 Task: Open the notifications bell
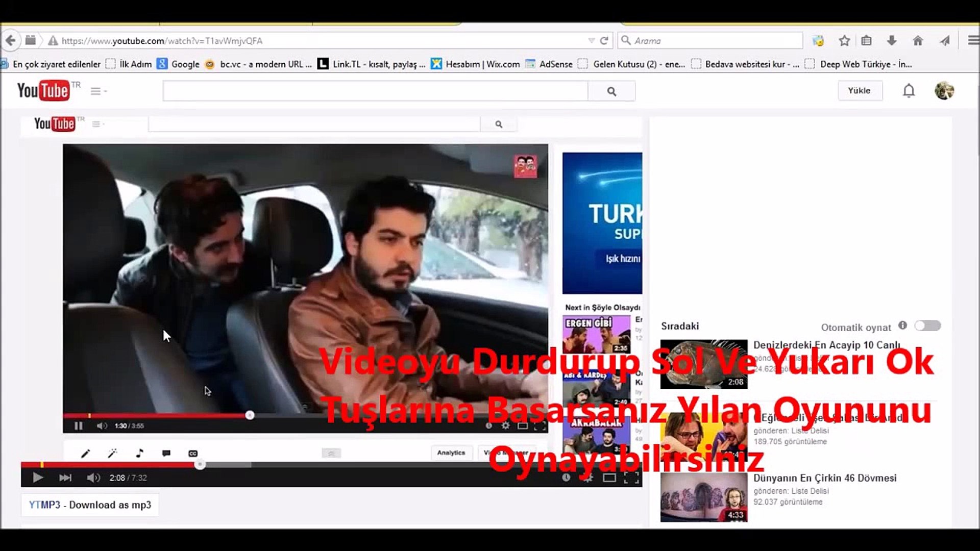[909, 91]
